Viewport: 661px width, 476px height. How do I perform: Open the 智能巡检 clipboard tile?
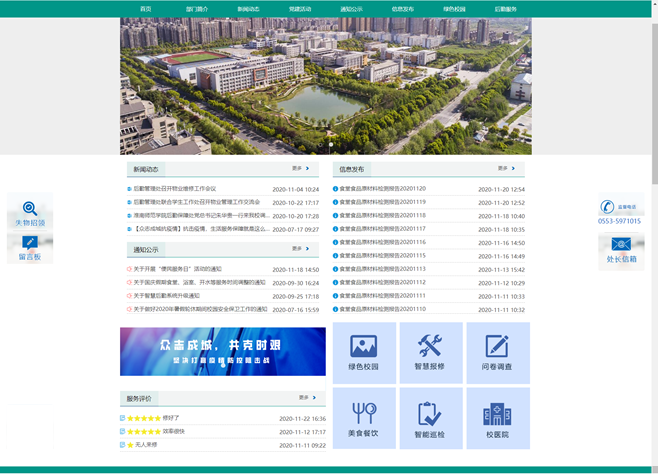point(430,419)
